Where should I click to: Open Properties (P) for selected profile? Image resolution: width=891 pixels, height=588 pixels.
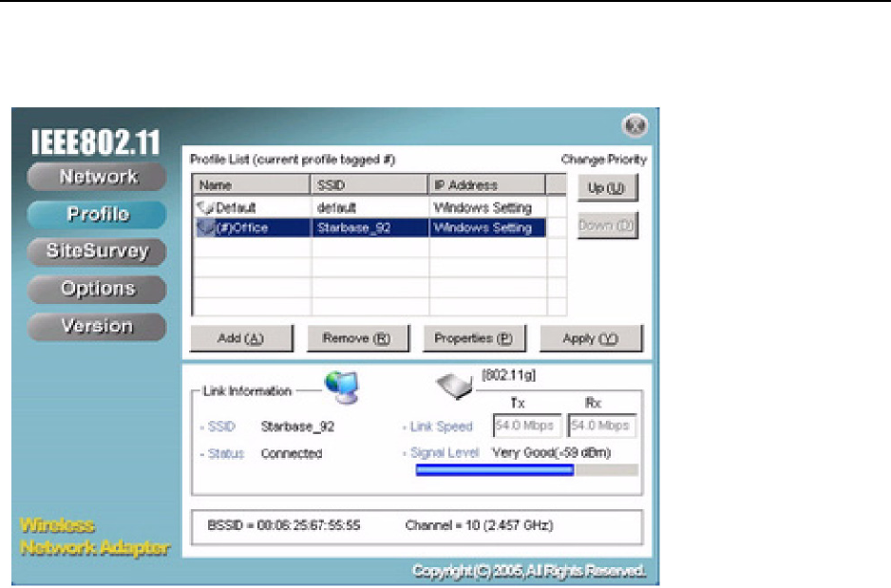click(x=474, y=338)
